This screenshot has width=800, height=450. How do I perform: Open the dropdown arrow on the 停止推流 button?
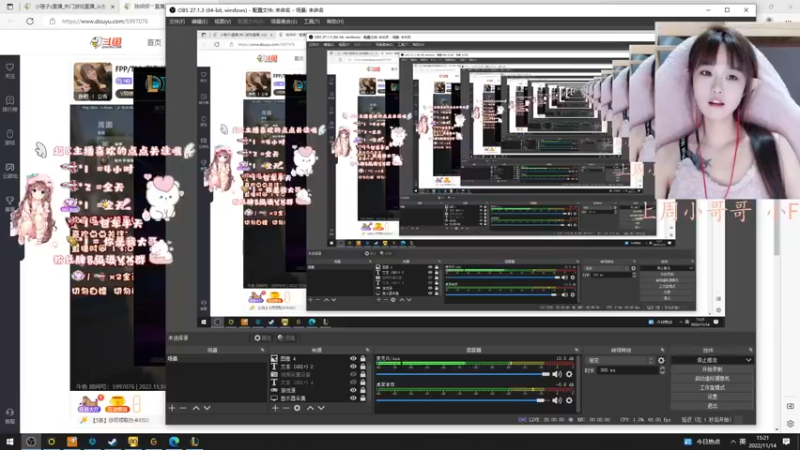point(748,360)
